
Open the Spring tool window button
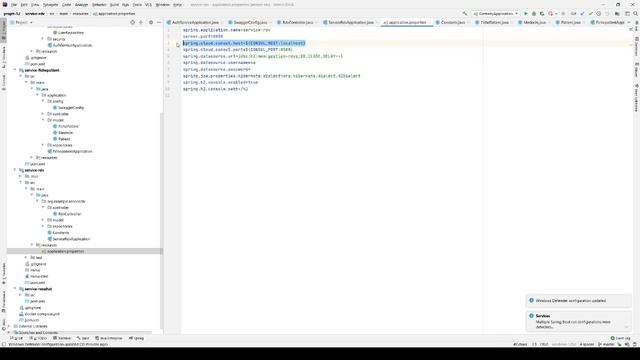(x=136, y=338)
